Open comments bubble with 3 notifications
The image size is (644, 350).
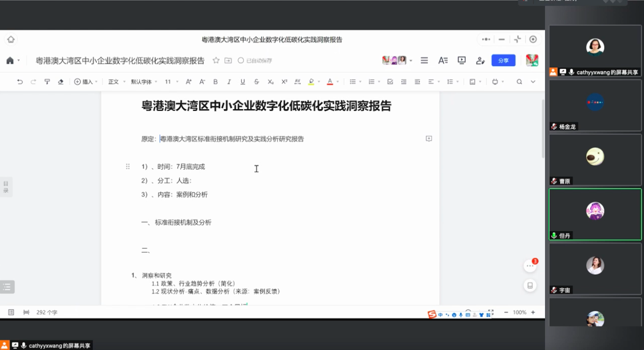[x=529, y=266]
